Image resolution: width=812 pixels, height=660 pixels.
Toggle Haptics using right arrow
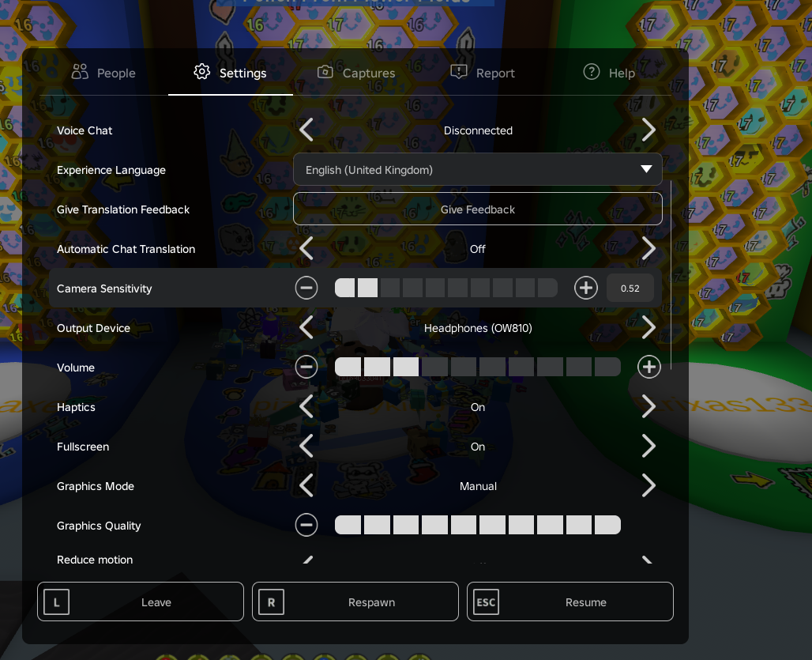(x=648, y=406)
